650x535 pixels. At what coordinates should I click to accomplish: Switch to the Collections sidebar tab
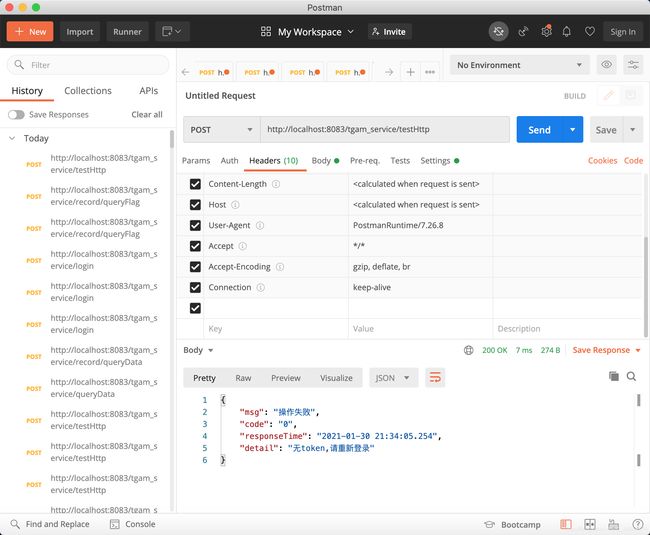(88, 91)
